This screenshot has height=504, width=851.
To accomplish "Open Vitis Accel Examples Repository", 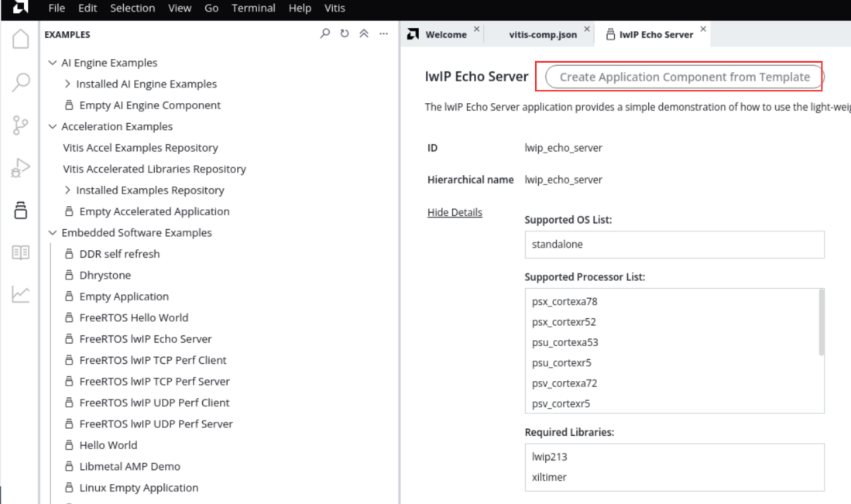I will 140,148.
